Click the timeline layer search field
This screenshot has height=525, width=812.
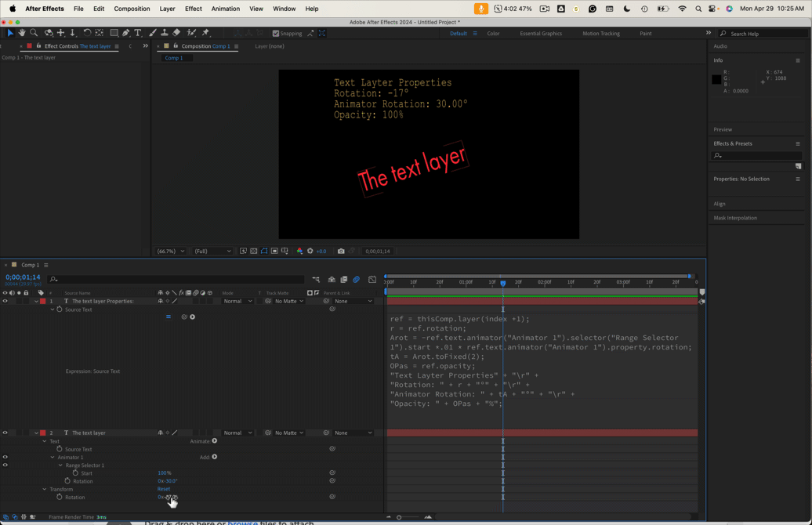coord(176,280)
